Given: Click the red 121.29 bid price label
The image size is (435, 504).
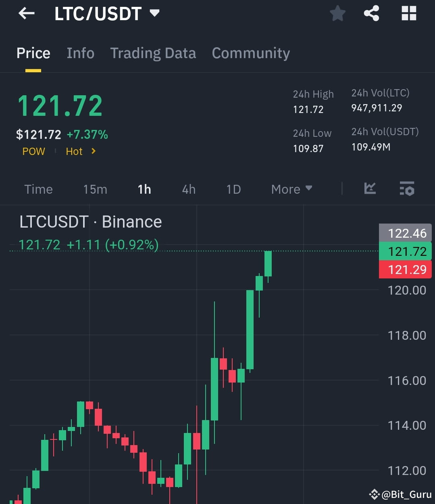Looking at the screenshot, I should (405, 270).
